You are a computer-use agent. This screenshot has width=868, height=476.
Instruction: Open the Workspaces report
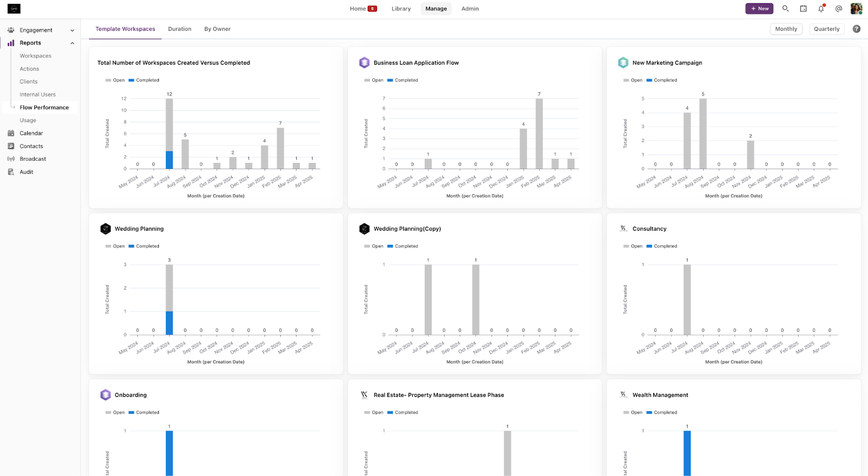pyautogui.click(x=36, y=56)
